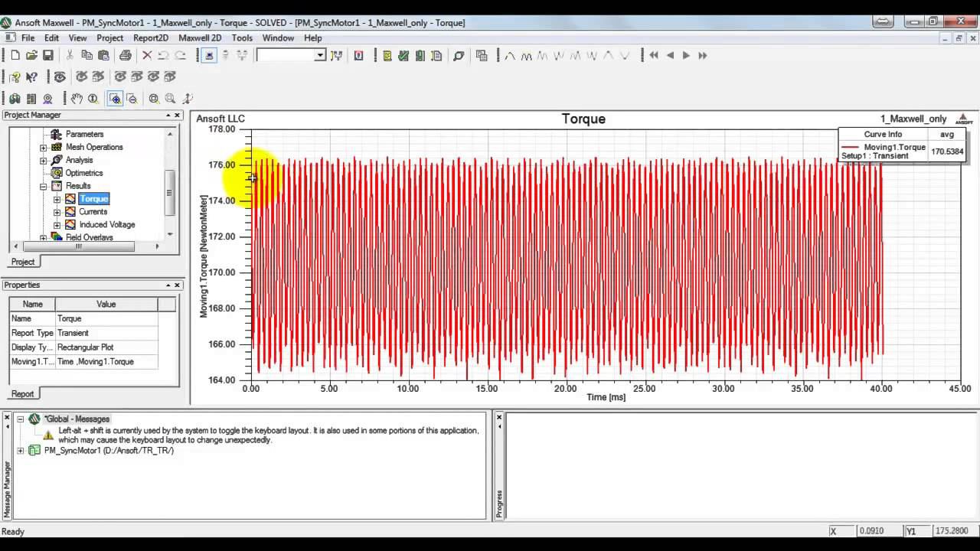This screenshot has width=980, height=551.
Task: Save the project with the floppy disk icon
Action: pos(47,55)
